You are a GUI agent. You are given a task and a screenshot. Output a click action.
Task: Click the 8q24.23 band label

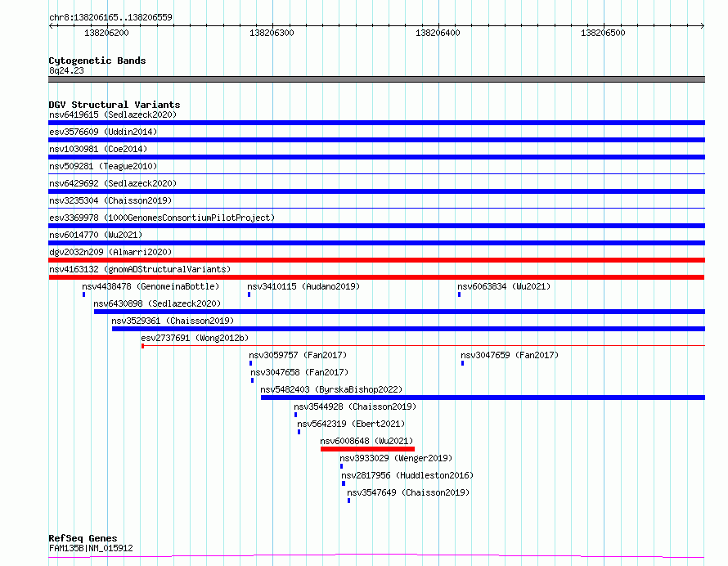click(x=66, y=70)
